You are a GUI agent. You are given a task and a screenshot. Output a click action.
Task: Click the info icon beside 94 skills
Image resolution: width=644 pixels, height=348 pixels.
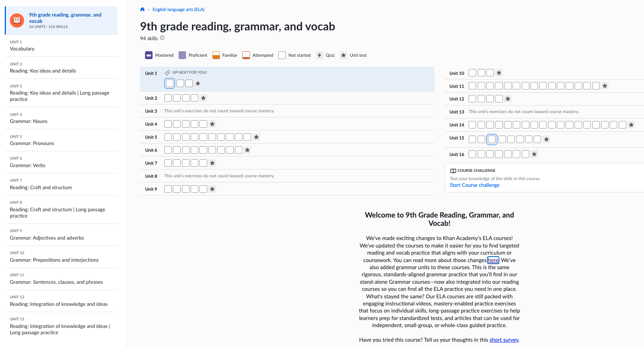click(x=162, y=38)
